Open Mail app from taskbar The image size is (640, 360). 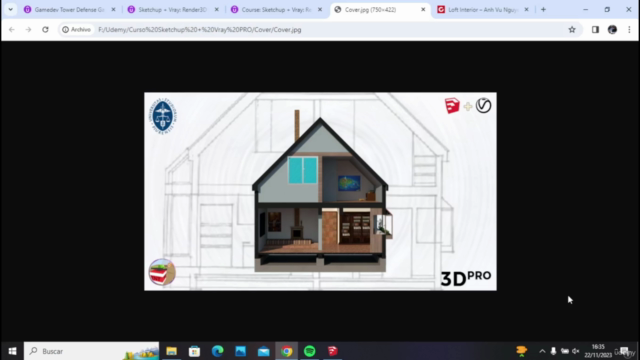coord(264,351)
